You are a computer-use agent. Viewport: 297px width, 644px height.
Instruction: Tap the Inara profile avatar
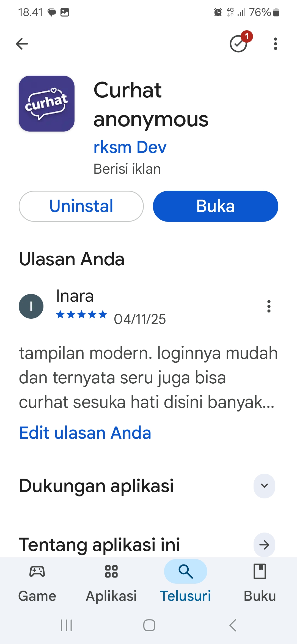click(31, 306)
